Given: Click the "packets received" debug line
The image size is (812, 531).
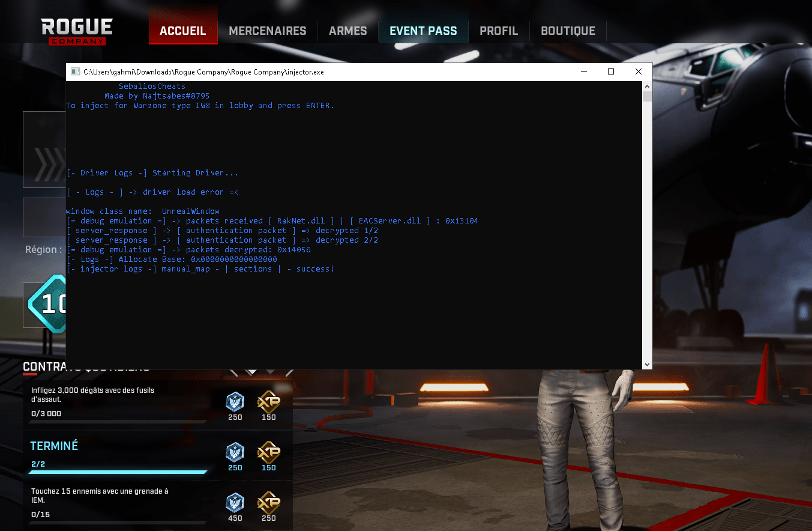Looking at the screenshot, I should click(x=272, y=221).
